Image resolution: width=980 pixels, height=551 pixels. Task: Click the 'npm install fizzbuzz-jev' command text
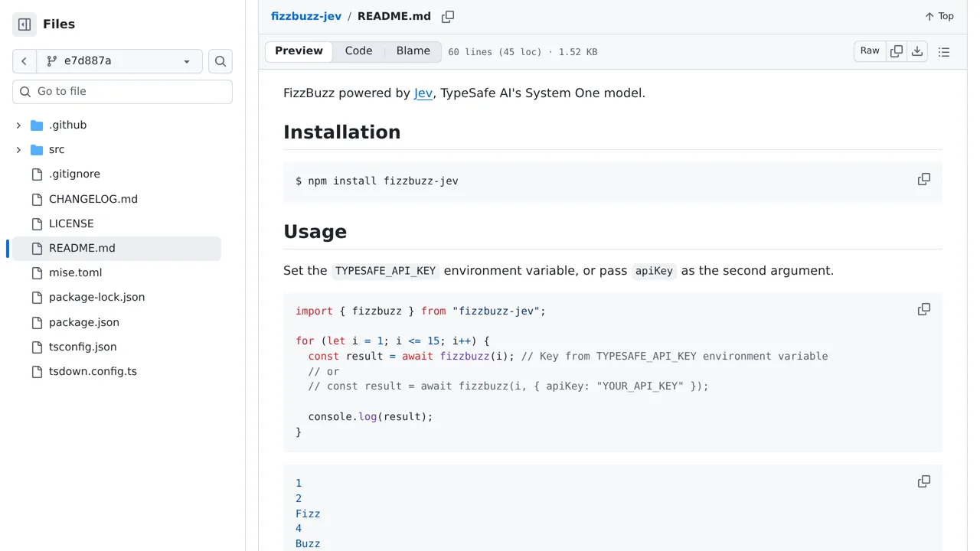tap(383, 181)
